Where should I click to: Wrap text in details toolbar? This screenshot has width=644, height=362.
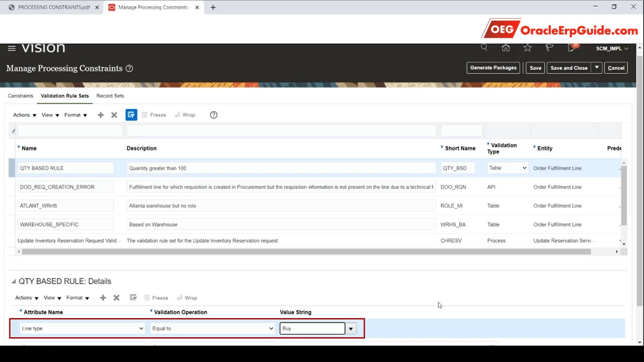tap(187, 298)
